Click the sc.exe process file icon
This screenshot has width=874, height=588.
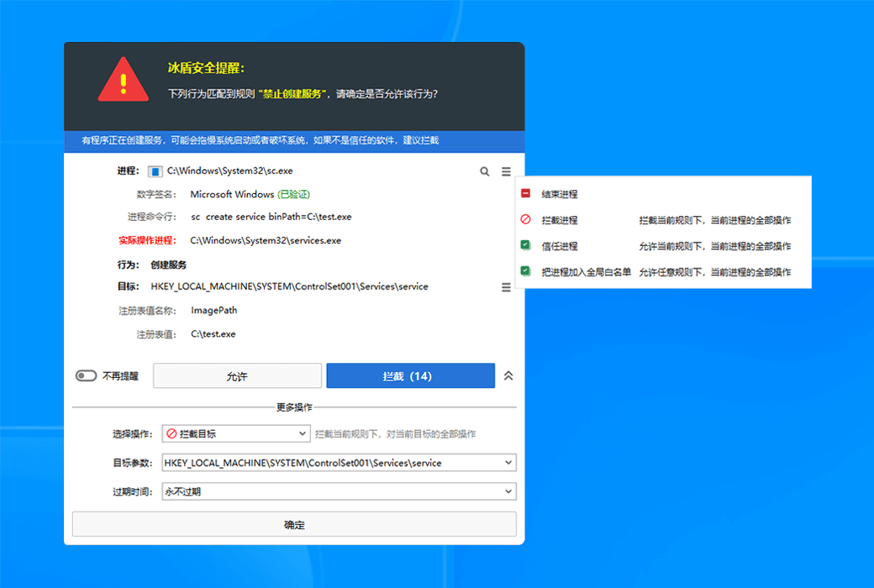point(155,171)
